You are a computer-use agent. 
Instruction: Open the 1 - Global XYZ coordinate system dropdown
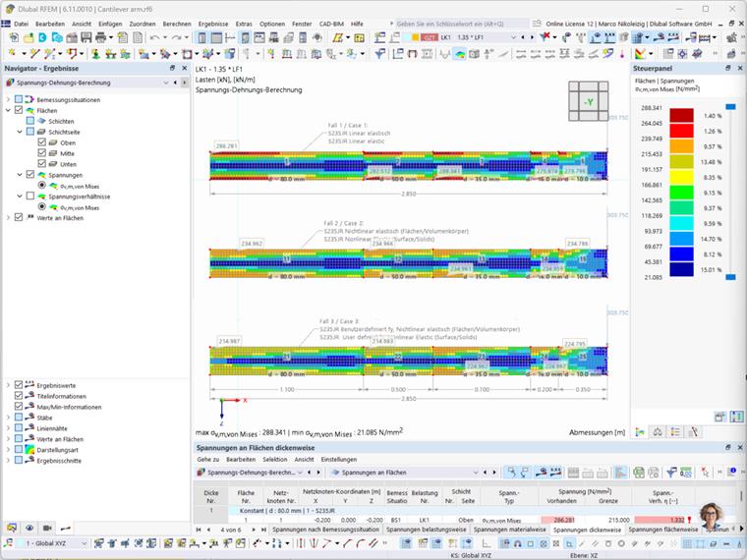pyautogui.click(x=84, y=543)
